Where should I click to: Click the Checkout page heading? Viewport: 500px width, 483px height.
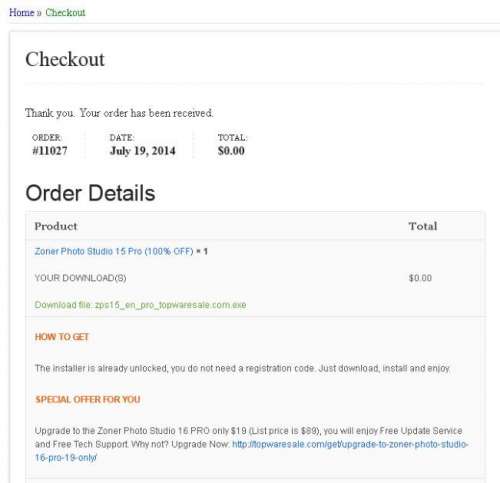[65, 59]
